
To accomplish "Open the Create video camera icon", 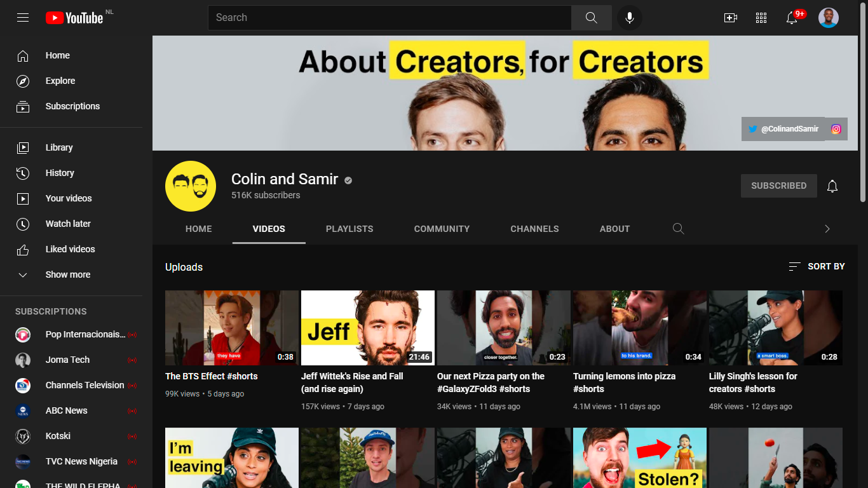I will tap(731, 18).
